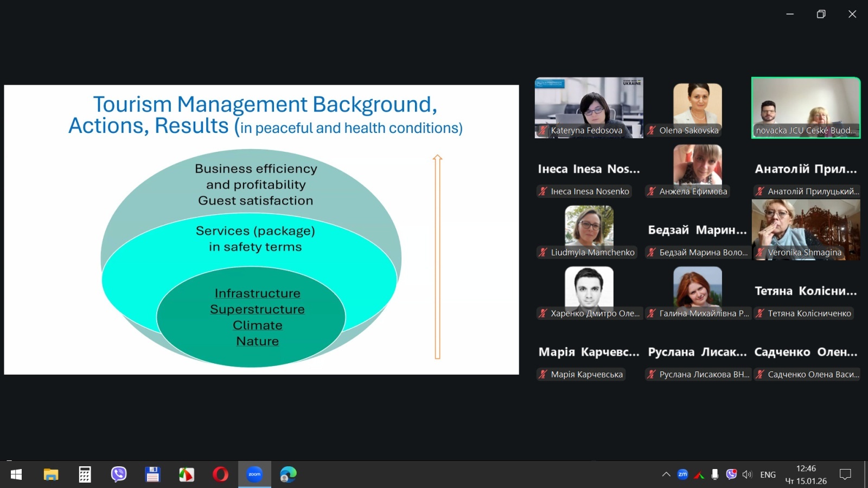Click the Zoom icon in system tray

tap(682, 474)
